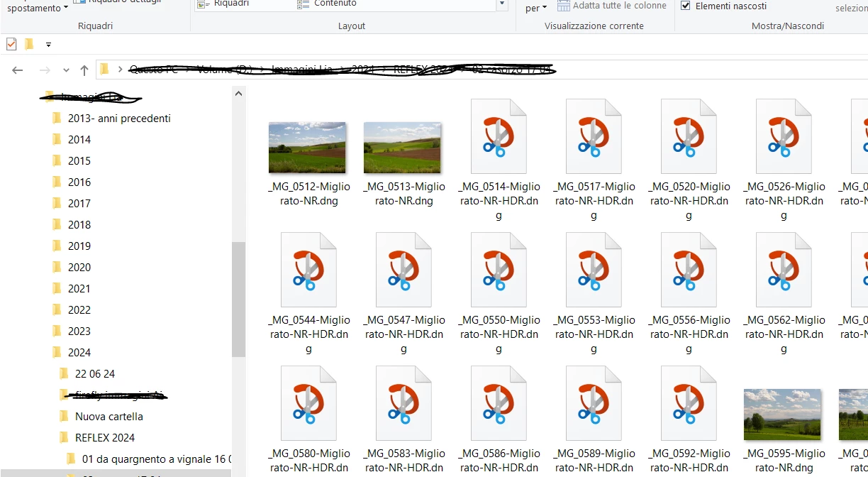Choose Riquadri layout option
The image size is (868, 477).
223,4
